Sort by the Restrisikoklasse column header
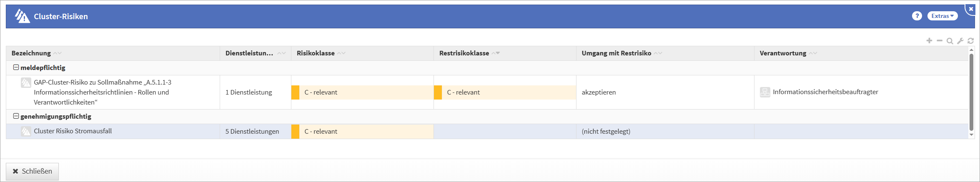Viewport: 980px width, 182px height. pyautogui.click(x=464, y=53)
